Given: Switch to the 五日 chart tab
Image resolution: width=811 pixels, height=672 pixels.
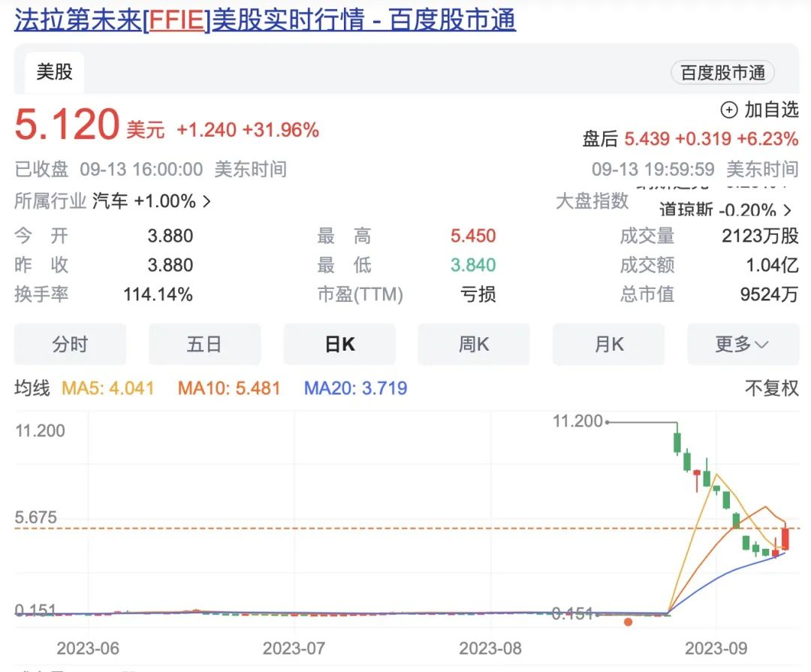Looking at the screenshot, I should (x=204, y=345).
